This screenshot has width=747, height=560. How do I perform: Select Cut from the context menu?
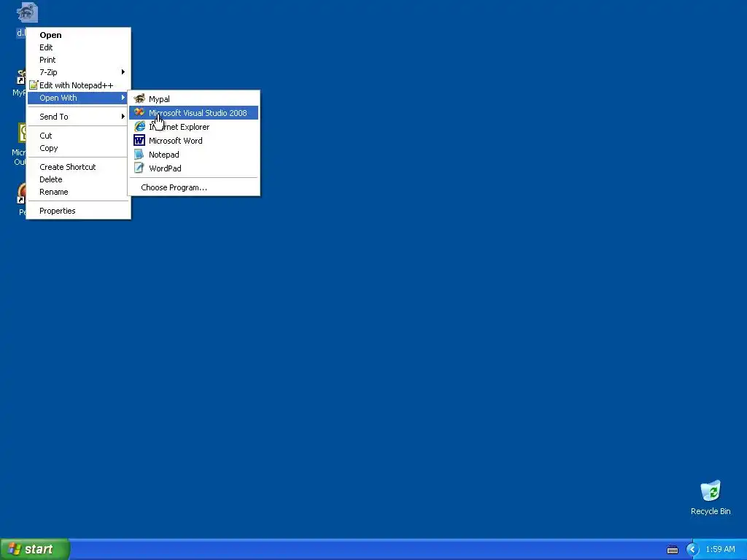(x=78, y=135)
